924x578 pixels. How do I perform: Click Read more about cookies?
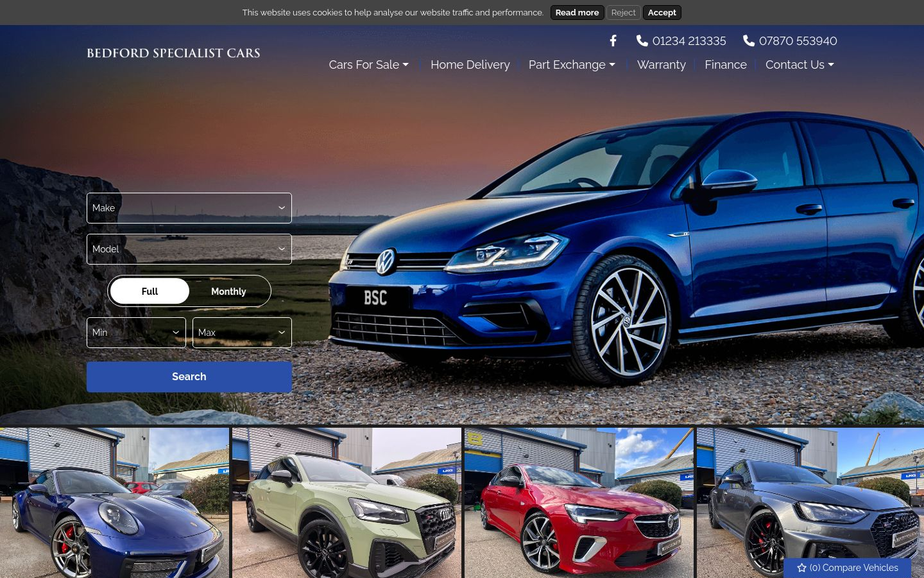point(577,12)
